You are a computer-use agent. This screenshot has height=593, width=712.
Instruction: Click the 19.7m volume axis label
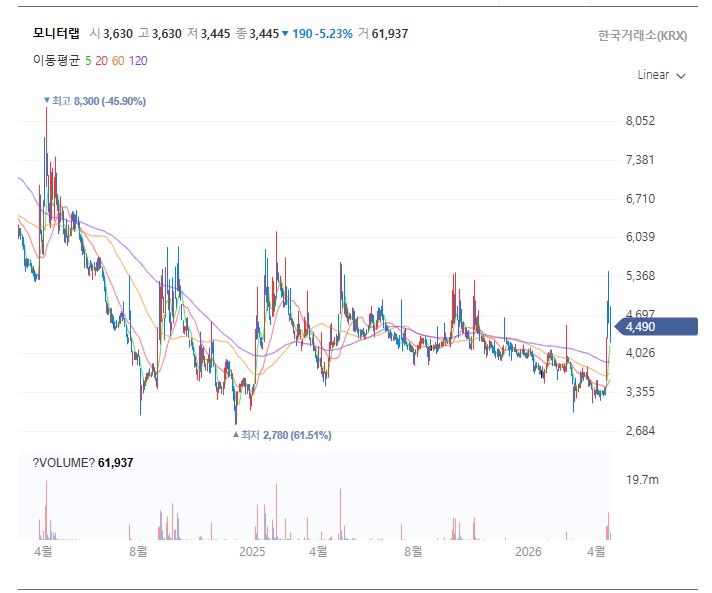(x=642, y=479)
